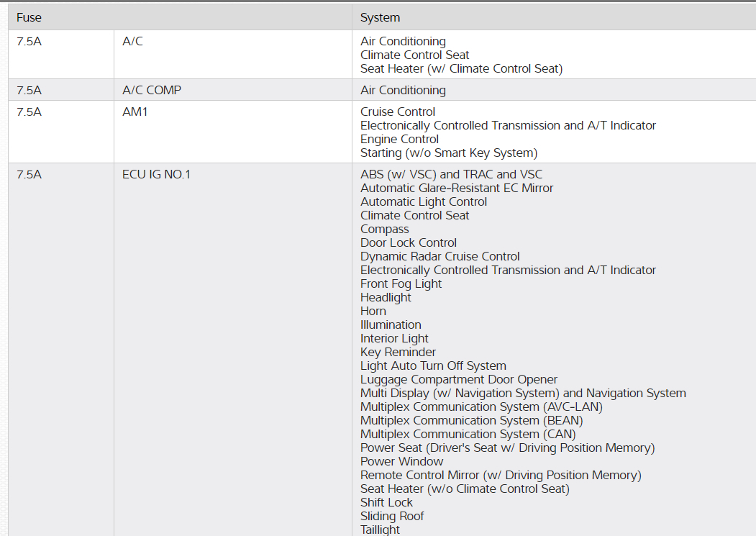Select Luggage Compartment Door Opener line
This screenshot has height=536, width=756.
click(459, 379)
